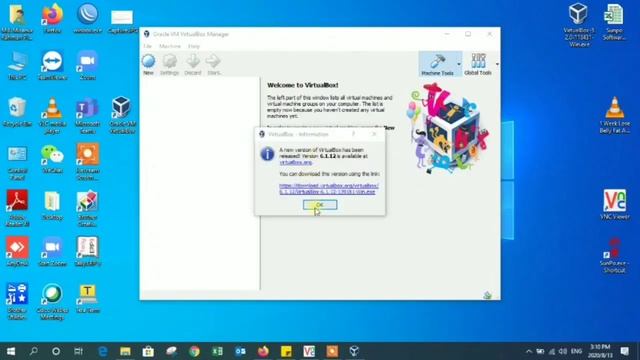Open Google Chrome from the taskbar

tap(195, 351)
